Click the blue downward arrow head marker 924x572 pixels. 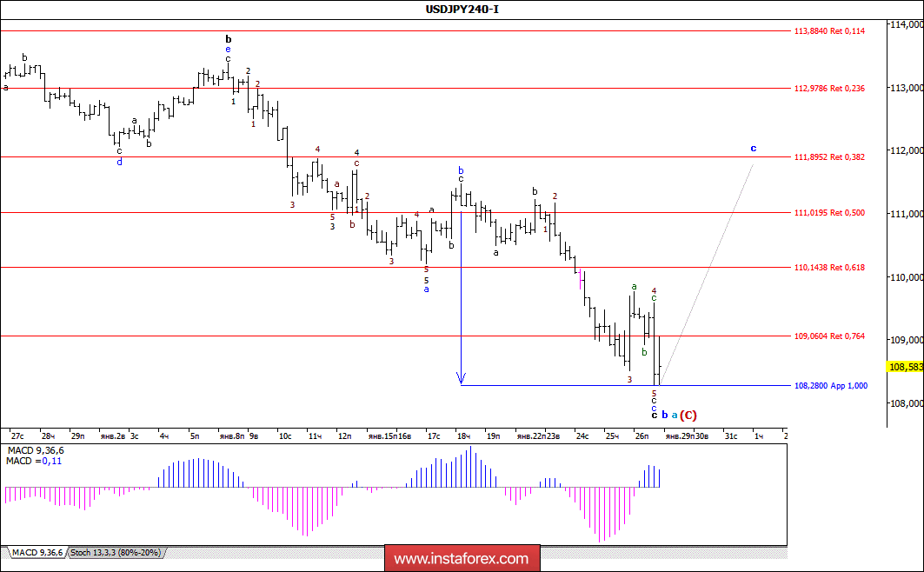(462, 377)
